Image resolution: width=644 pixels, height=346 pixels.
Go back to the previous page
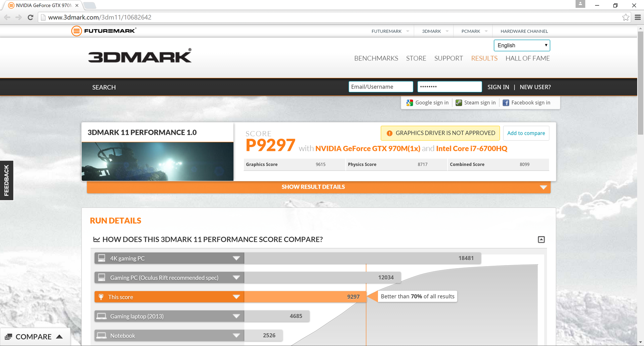point(7,17)
